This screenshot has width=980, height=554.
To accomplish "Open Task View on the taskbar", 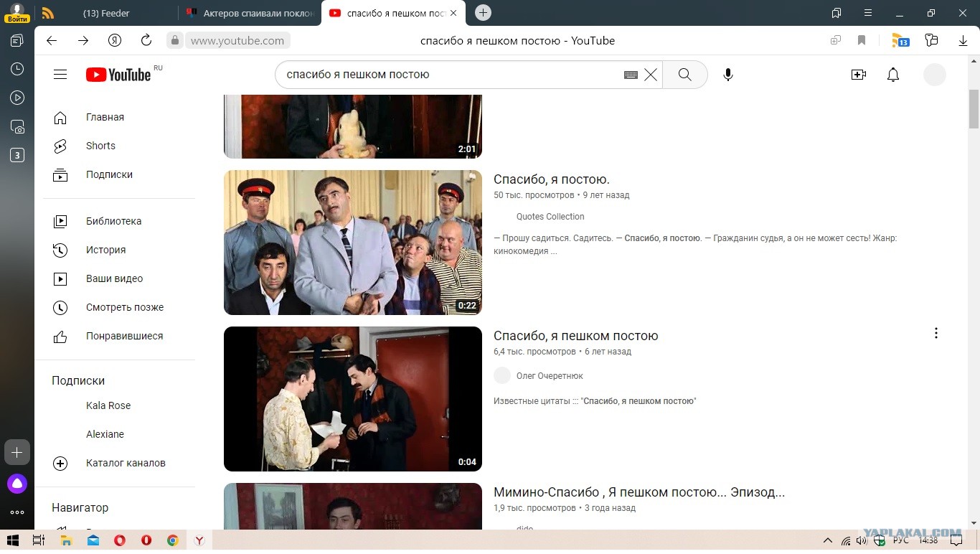I will [39, 540].
